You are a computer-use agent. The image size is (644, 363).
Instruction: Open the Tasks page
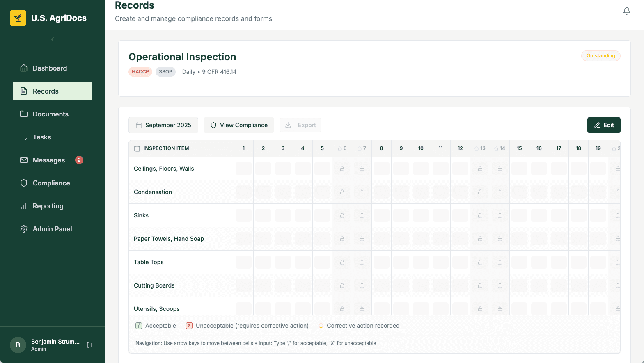tap(52, 137)
